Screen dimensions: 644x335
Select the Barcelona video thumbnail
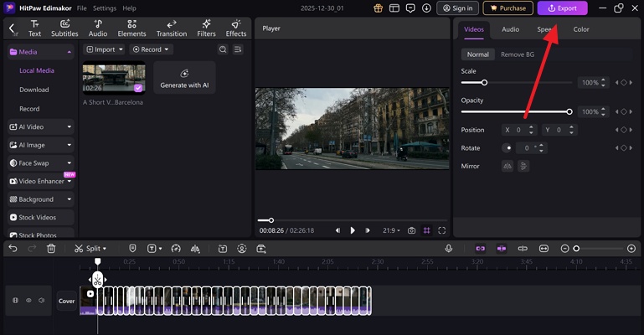click(114, 78)
